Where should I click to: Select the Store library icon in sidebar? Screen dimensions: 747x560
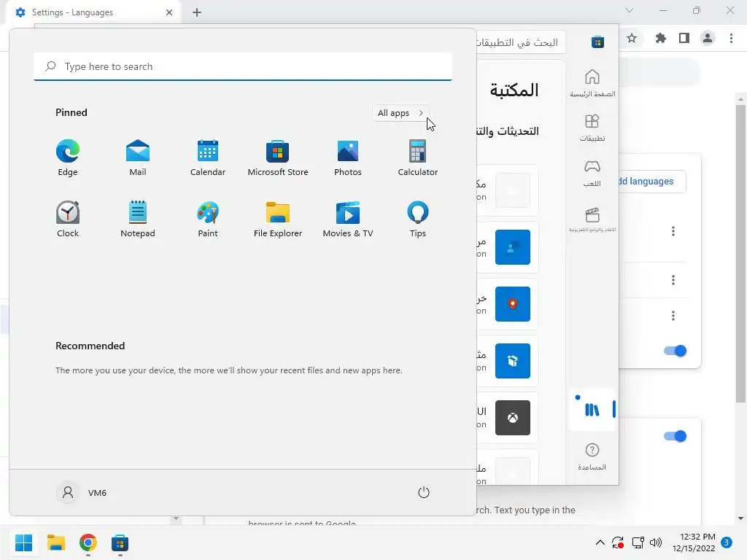(x=592, y=410)
